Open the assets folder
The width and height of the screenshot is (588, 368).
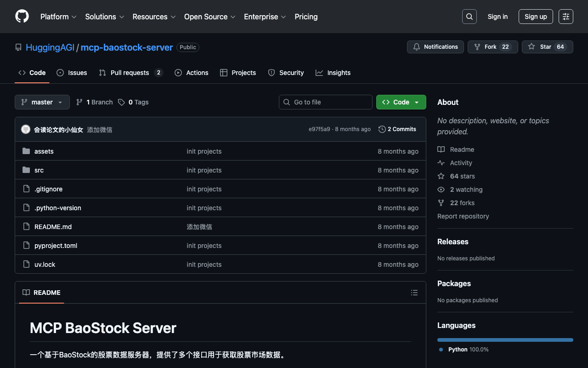pos(44,151)
